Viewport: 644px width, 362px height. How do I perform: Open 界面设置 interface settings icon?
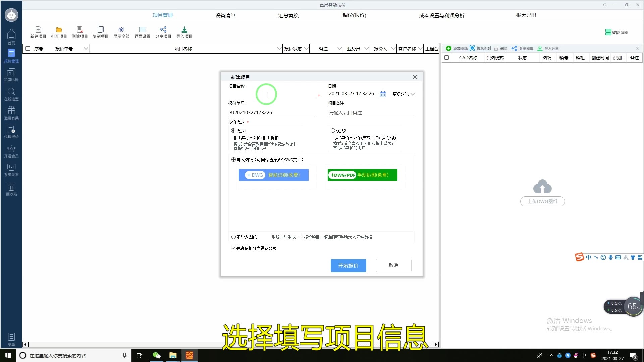142,32
